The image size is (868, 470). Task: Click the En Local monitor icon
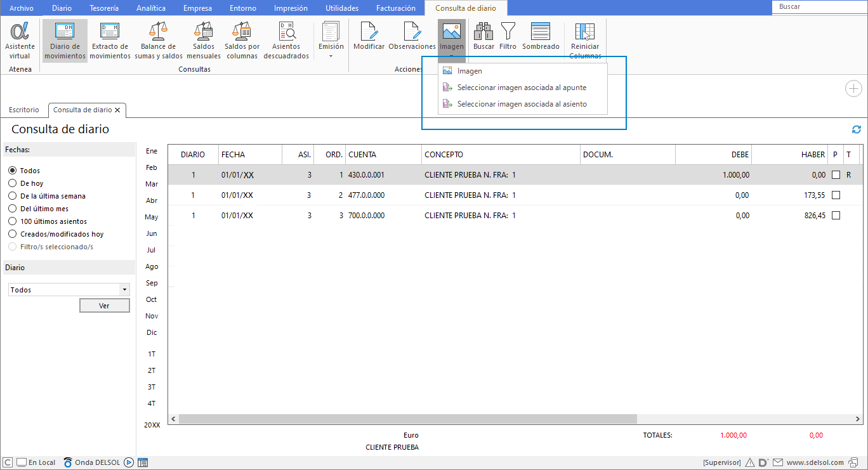[21, 462]
